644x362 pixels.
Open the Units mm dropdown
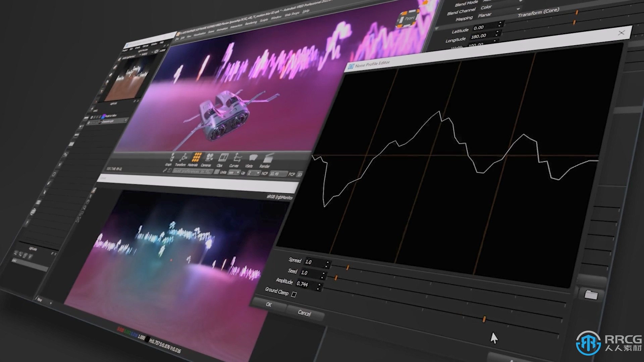click(x=233, y=173)
